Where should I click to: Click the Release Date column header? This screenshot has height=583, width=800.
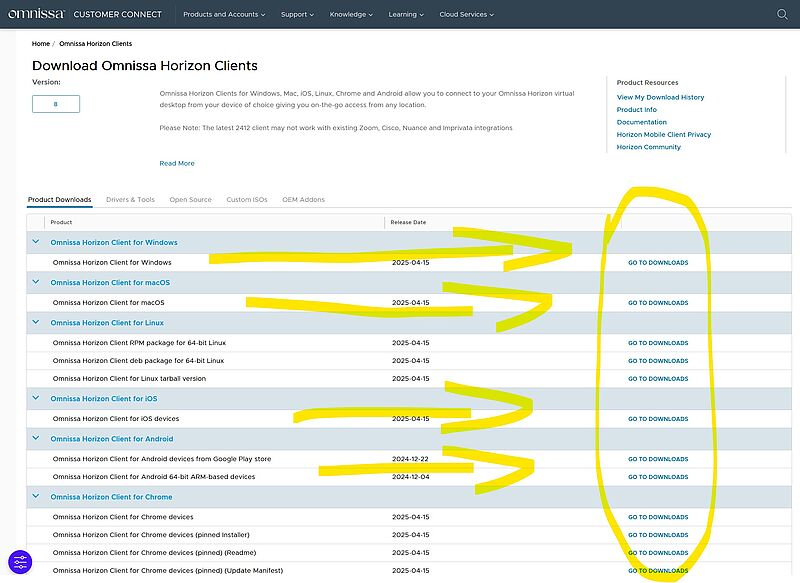408,222
